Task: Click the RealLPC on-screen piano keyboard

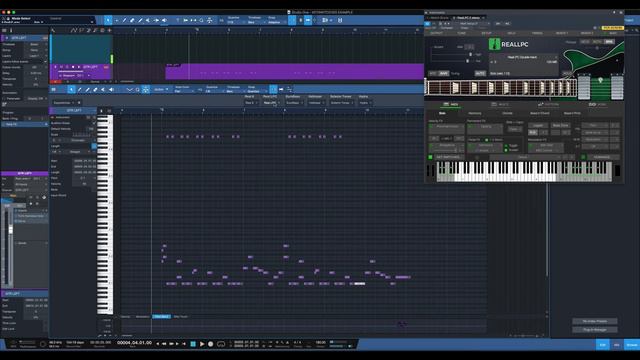Action: tap(524, 171)
